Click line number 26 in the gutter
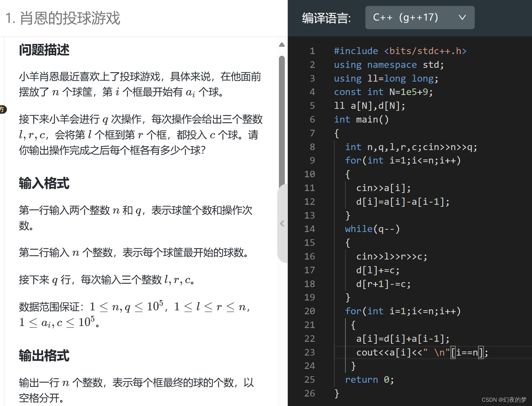The height and width of the screenshot is (406, 532). click(309, 394)
